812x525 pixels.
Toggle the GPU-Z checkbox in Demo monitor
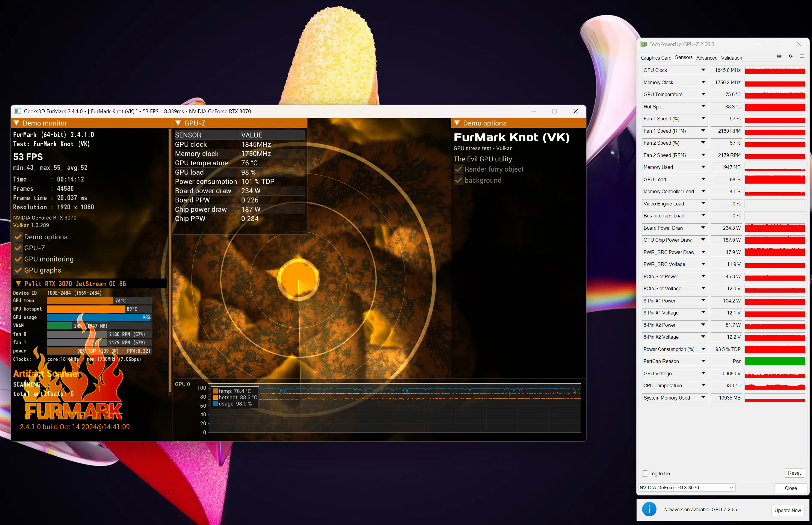18,248
